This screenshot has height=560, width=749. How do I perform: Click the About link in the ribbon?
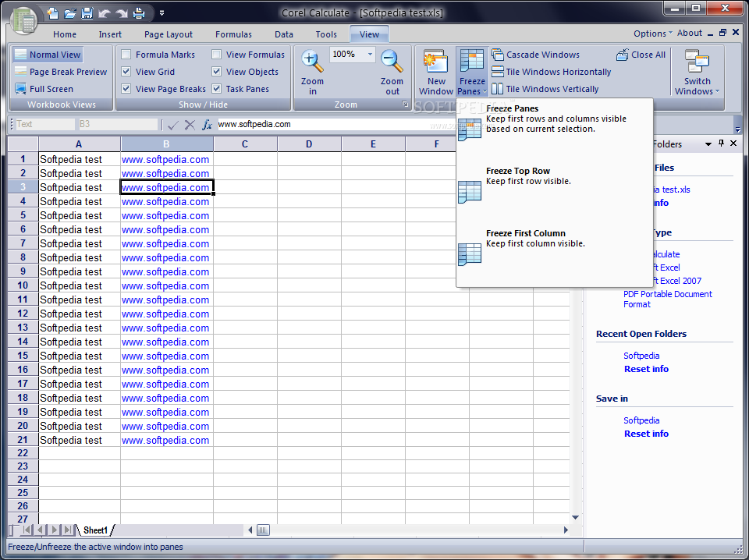click(x=689, y=33)
